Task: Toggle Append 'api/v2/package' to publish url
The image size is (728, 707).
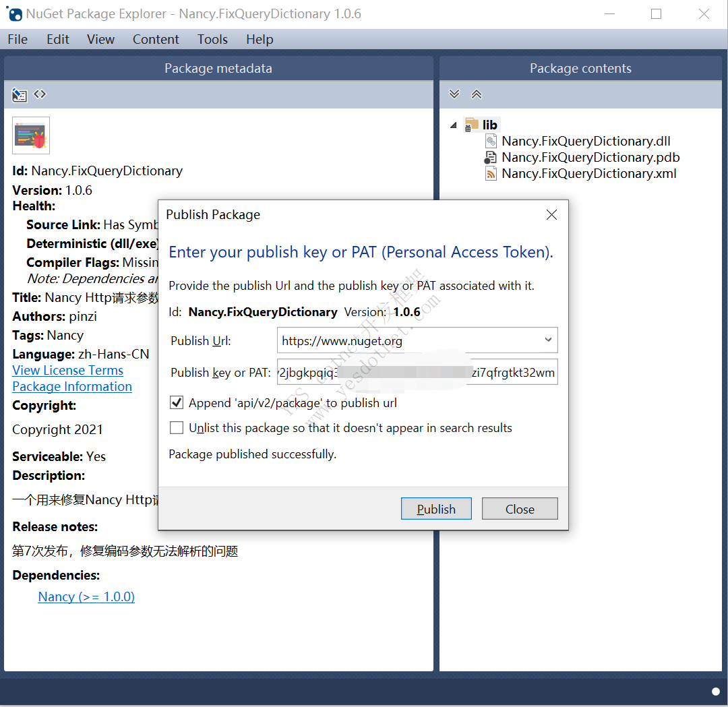Action: click(177, 402)
